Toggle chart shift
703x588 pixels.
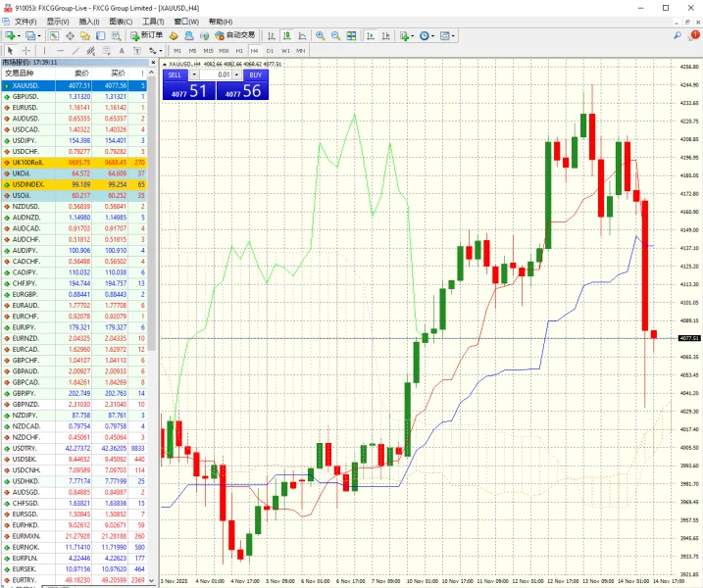click(x=385, y=36)
